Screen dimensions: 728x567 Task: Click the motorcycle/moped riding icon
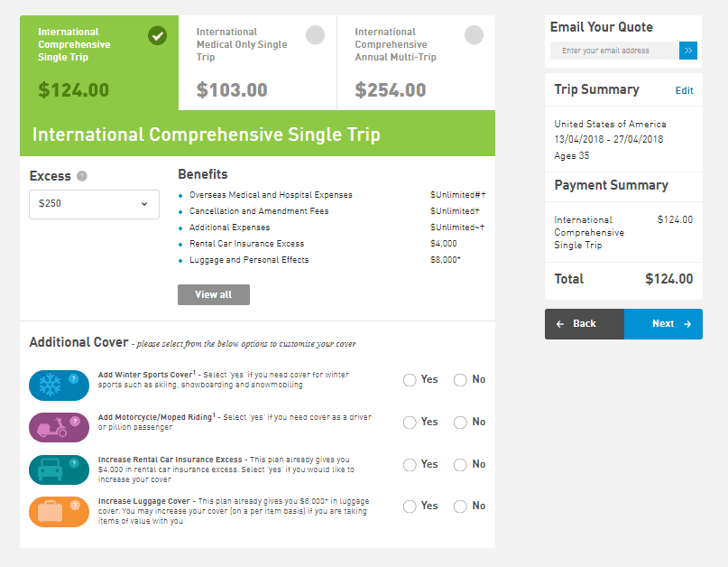(x=50, y=427)
